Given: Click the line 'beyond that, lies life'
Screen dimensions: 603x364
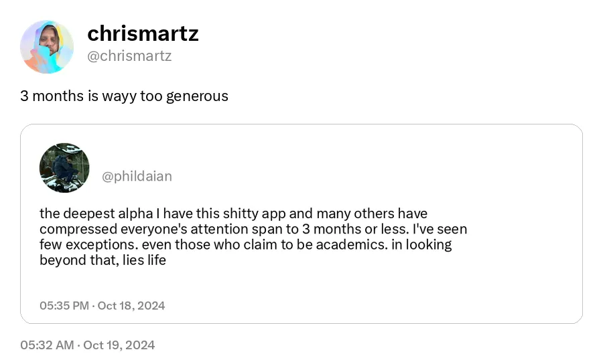Looking at the screenshot, I should pos(103,260).
